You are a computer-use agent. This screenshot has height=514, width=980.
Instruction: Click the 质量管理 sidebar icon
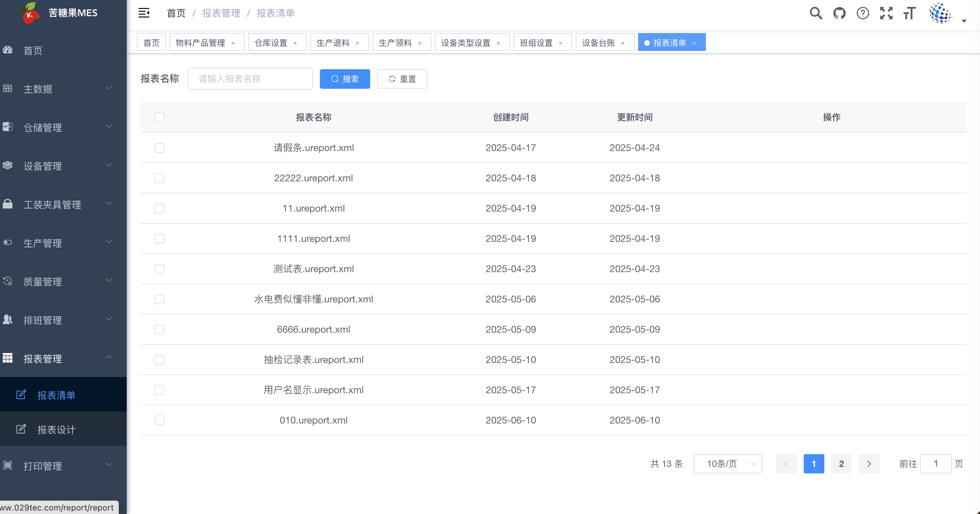coord(8,281)
